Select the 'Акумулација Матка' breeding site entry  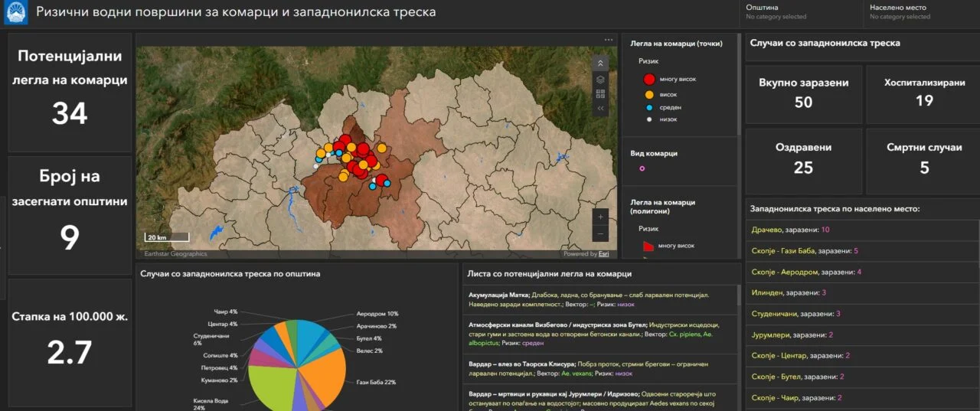click(599, 299)
